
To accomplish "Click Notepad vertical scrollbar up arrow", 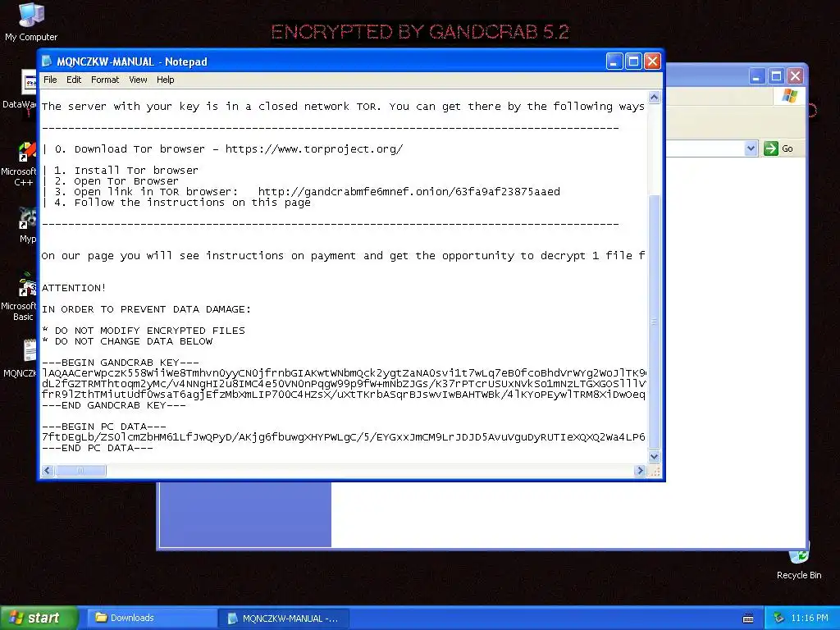I will pyautogui.click(x=654, y=97).
